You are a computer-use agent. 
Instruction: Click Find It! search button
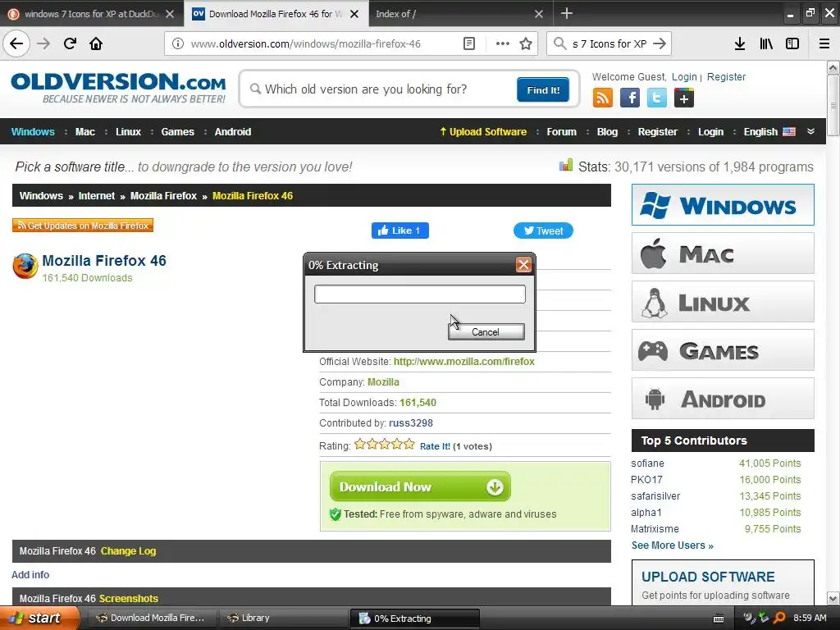click(x=543, y=89)
